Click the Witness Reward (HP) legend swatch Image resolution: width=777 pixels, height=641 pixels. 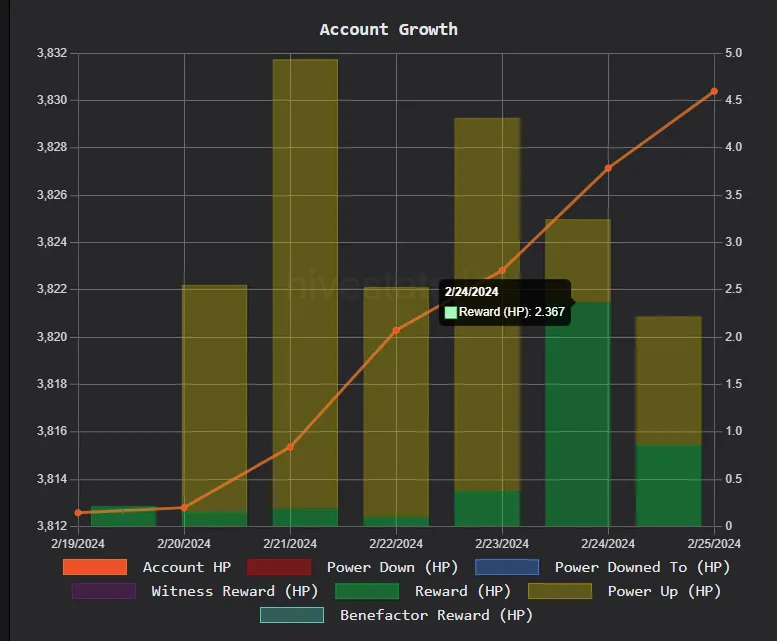point(104,591)
